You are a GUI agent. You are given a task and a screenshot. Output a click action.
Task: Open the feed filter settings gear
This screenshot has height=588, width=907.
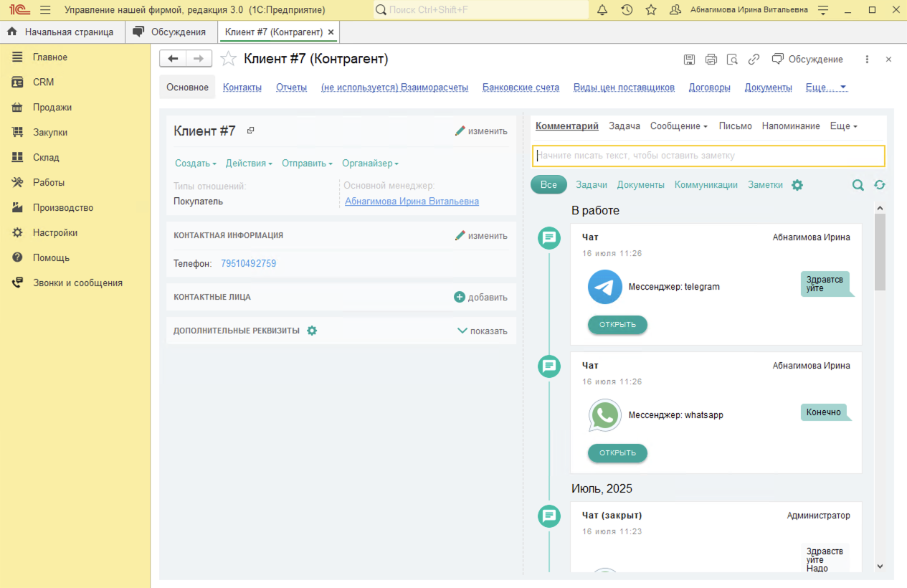797,185
